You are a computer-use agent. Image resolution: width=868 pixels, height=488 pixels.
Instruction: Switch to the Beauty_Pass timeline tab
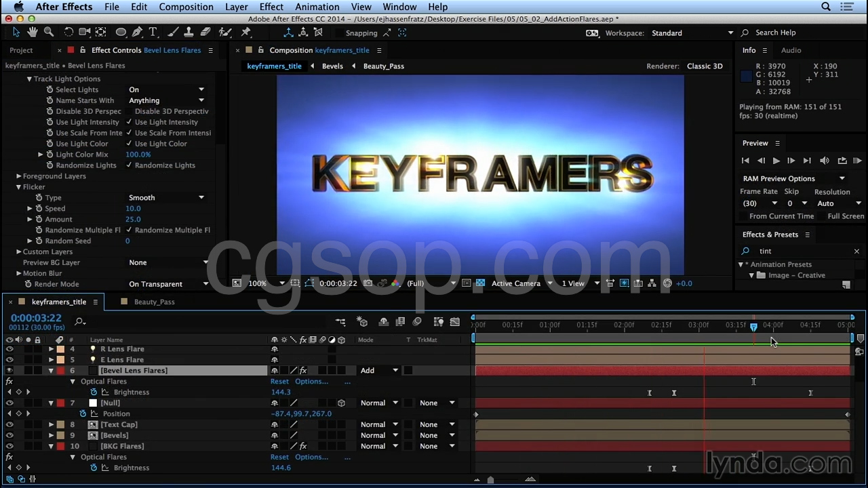(154, 302)
